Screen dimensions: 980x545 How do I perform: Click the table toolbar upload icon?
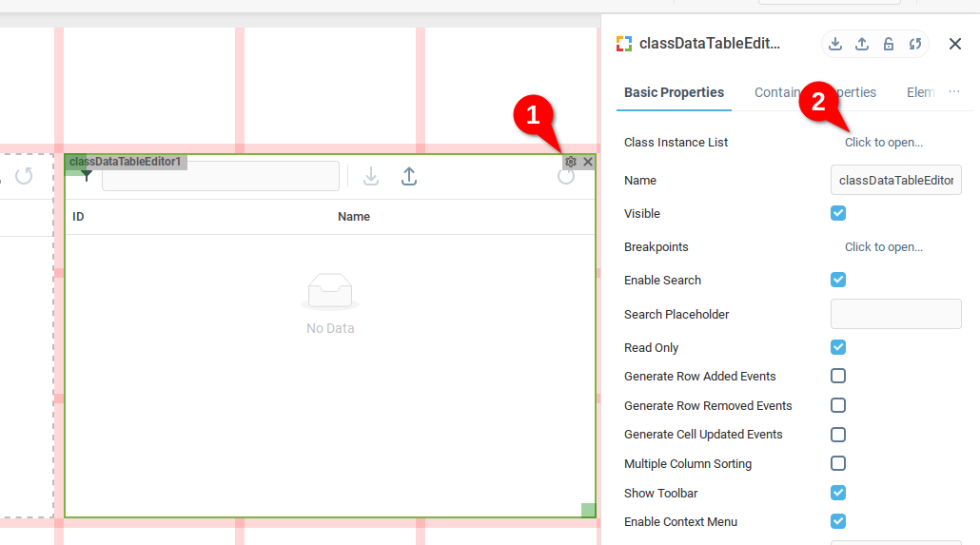click(x=409, y=176)
